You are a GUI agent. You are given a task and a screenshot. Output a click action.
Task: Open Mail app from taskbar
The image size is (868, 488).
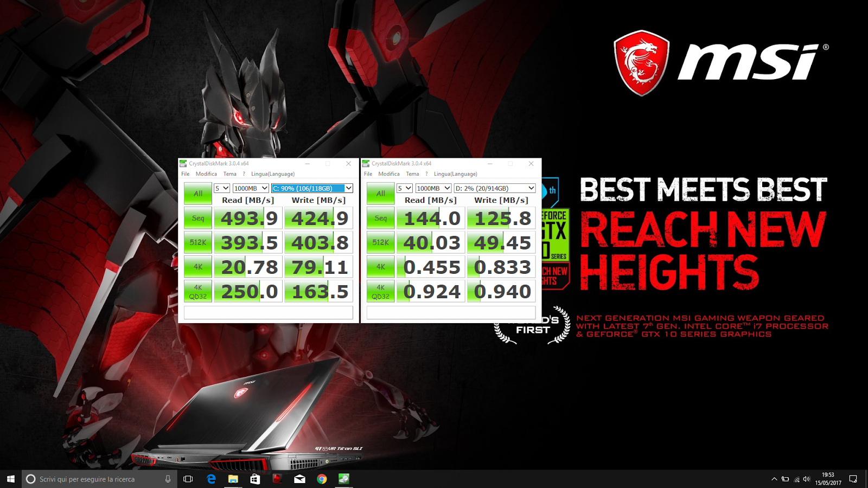(299, 479)
